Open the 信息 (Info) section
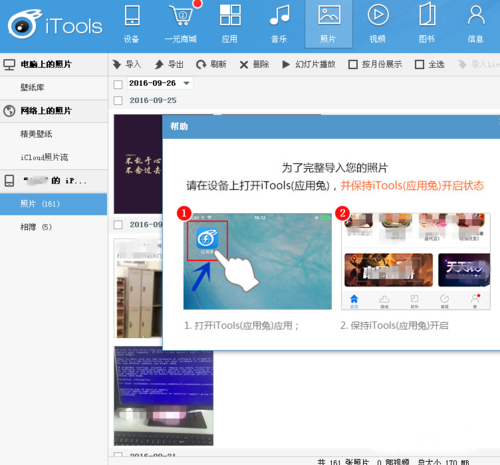The height and width of the screenshot is (465, 500). point(476,24)
